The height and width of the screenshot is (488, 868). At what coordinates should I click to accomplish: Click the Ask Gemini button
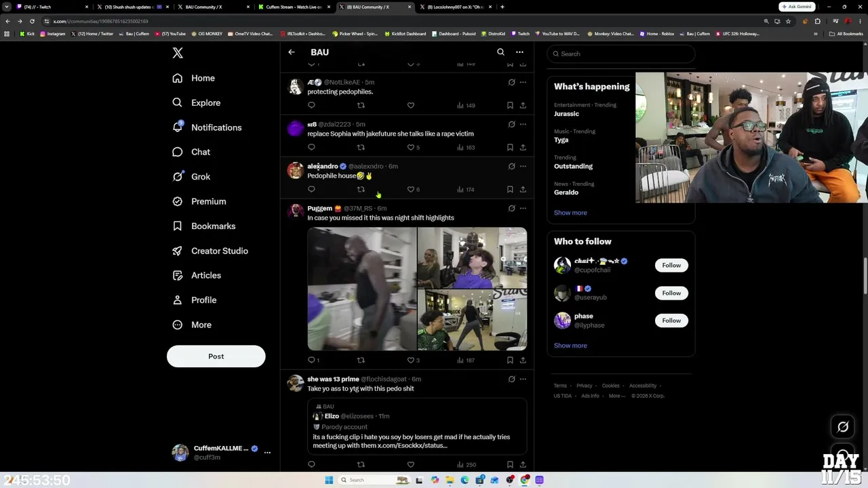[x=797, y=7]
